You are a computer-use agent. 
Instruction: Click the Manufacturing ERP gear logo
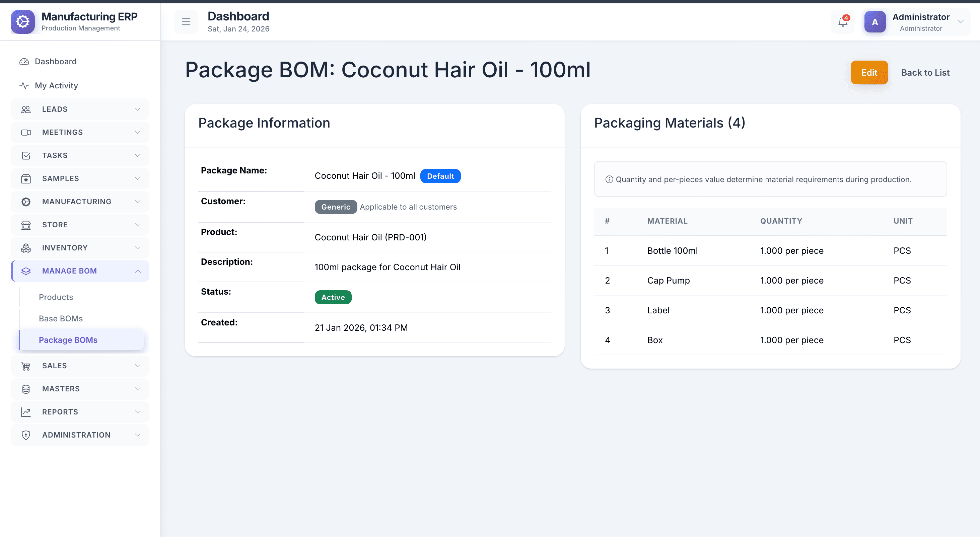(x=23, y=22)
